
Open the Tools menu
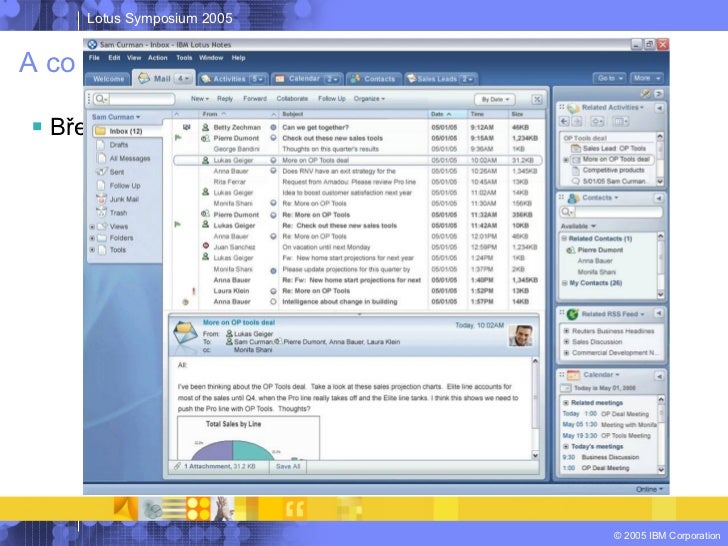coord(184,58)
